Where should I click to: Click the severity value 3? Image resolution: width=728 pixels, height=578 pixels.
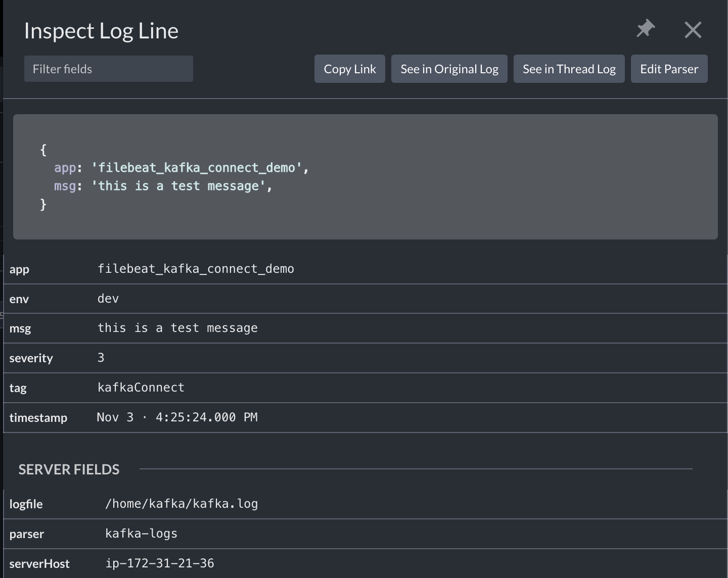(x=101, y=358)
